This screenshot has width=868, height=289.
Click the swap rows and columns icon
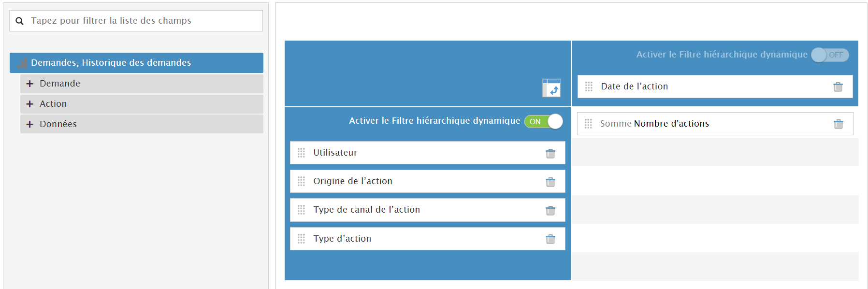[x=551, y=88]
